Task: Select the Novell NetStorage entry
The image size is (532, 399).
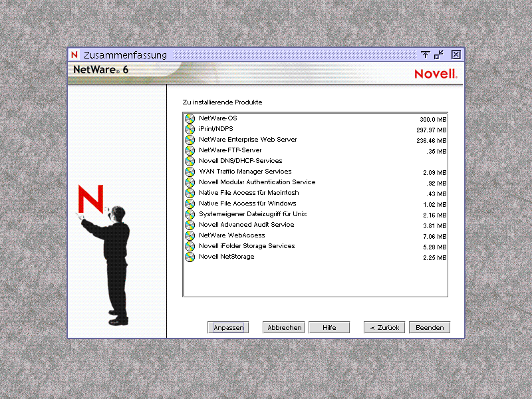Action: [315, 257]
